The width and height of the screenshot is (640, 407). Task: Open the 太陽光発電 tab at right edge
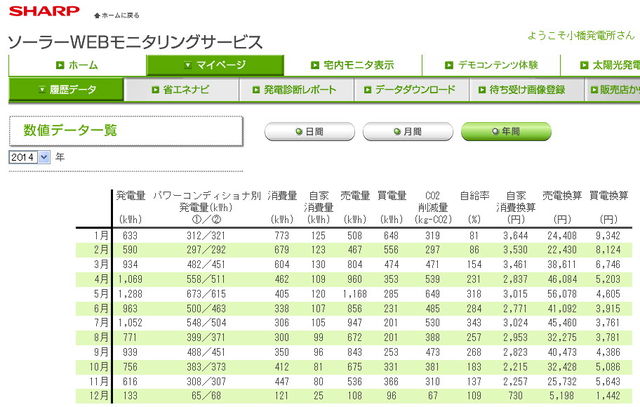click(x=600, y=65)
